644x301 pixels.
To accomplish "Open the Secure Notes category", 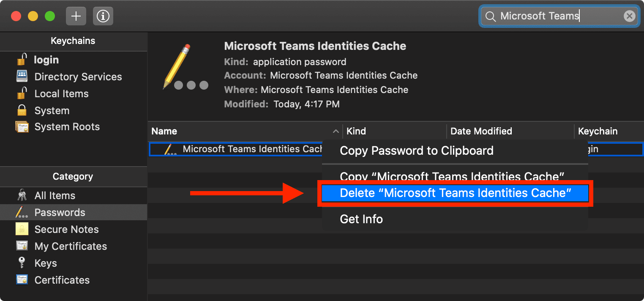I will click(x=66, y=230).
